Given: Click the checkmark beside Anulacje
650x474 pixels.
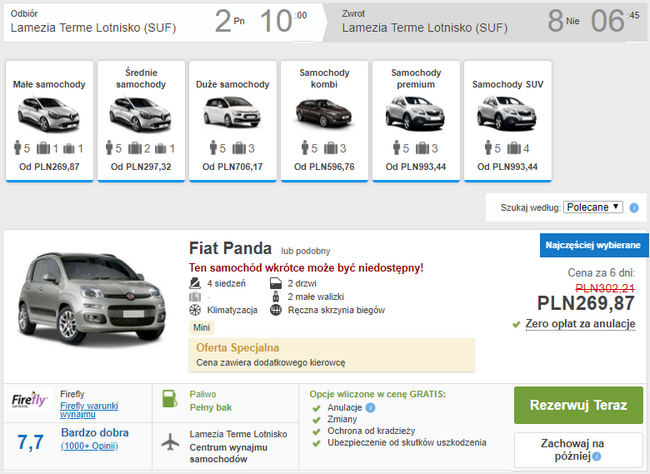Looking at the screenshot, I should coord(317,408).
